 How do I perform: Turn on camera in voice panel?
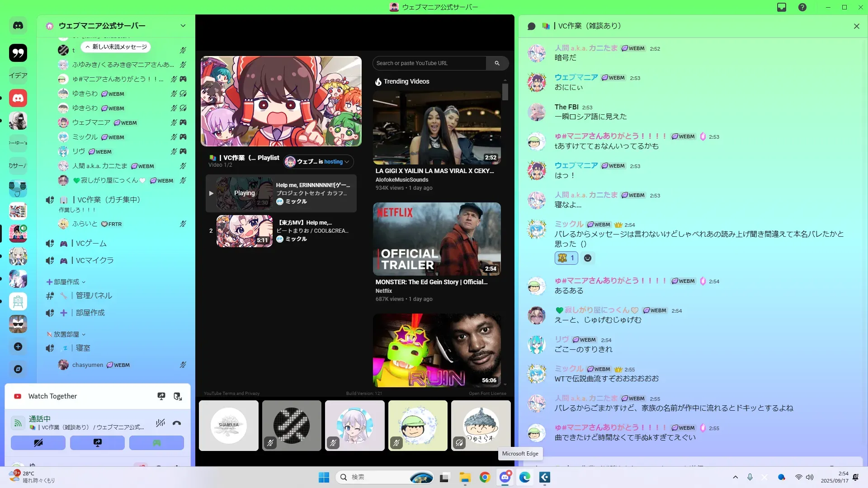click(x=38, y=443)
